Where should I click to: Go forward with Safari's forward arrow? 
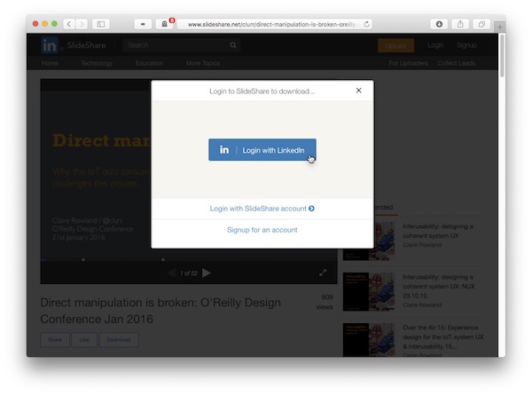point(82,24)
